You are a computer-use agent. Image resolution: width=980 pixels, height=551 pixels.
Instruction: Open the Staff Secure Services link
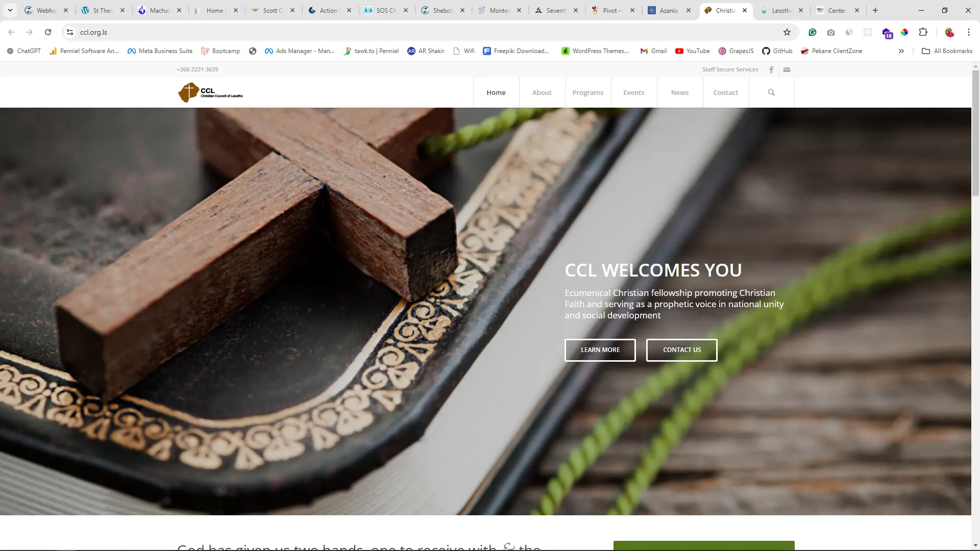730,69
